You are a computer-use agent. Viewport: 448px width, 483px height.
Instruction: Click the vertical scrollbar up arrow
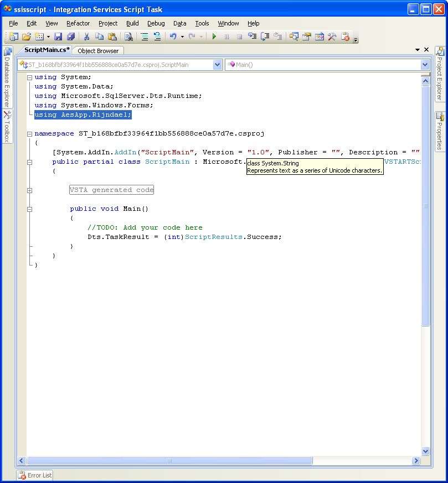pos(425,81)
